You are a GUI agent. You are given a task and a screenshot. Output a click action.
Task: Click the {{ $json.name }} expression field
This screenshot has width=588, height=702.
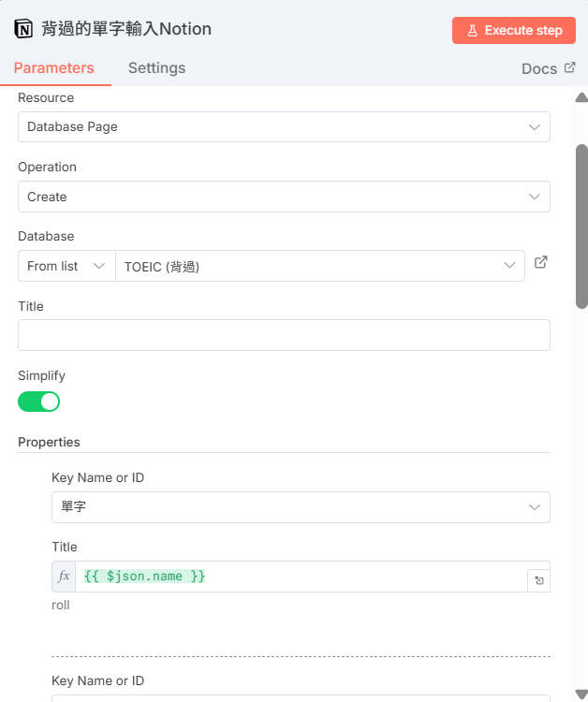[x=300, y=577]
